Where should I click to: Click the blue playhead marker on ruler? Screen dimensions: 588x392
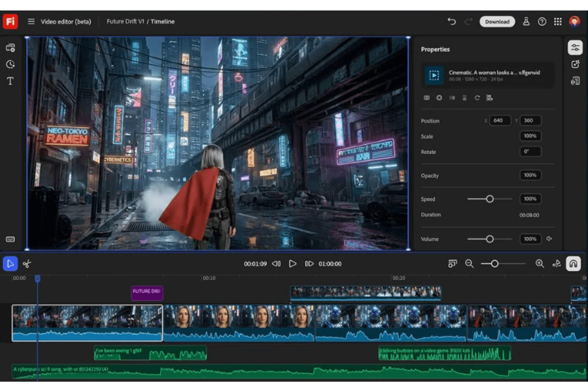37,279
